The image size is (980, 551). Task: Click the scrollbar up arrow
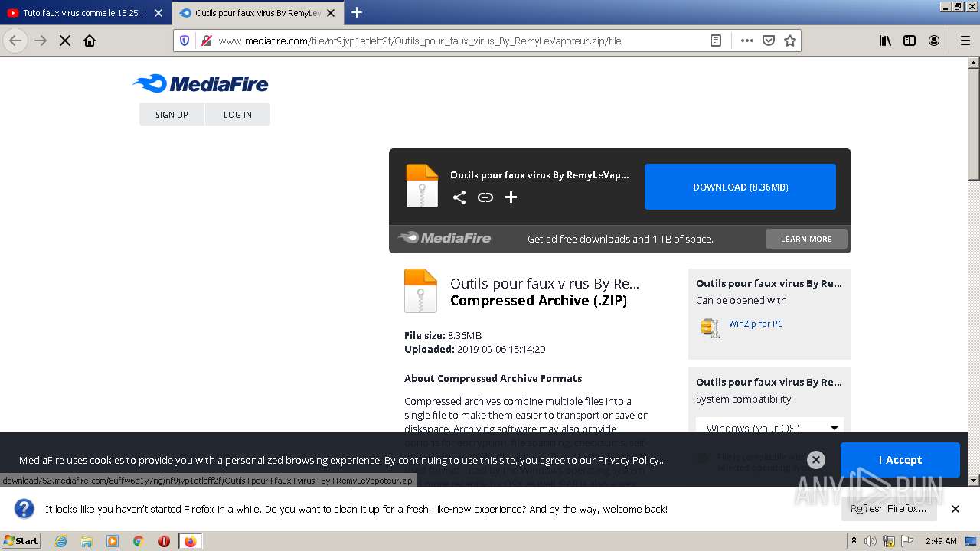click(974, 64)
